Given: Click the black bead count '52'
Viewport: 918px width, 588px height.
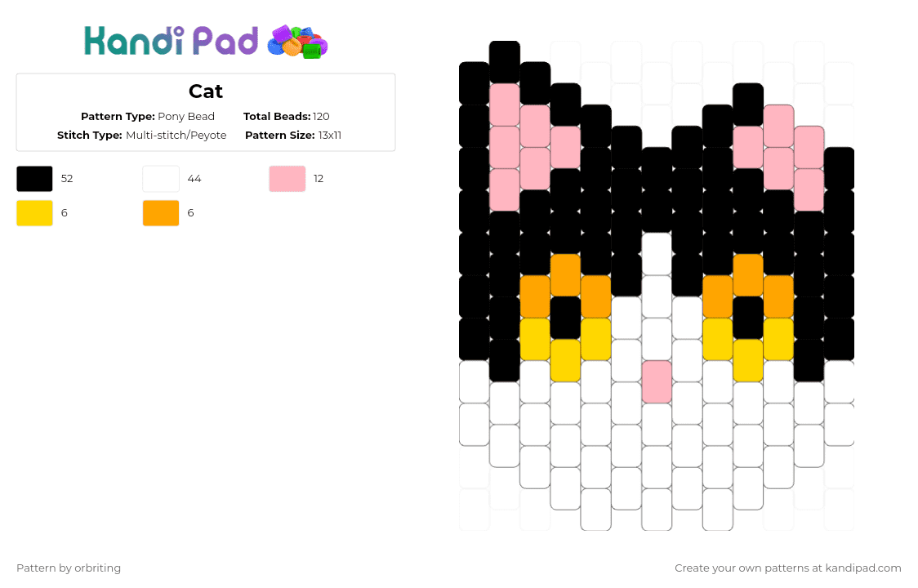Looking at the screenshot, I should pyautogui.click(x=67, y=179).
